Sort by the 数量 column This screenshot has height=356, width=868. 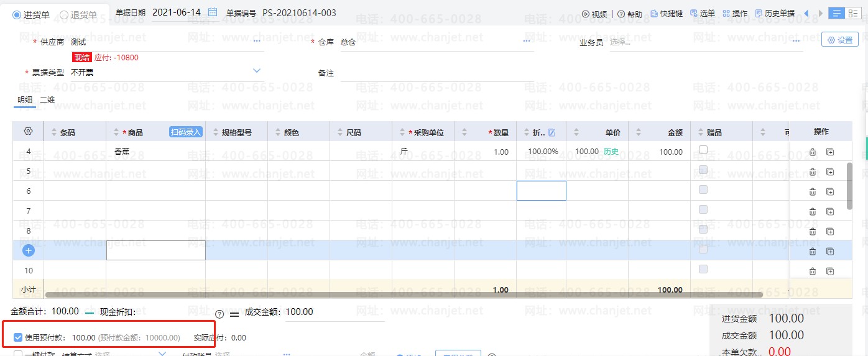click(x=463, y=132)
